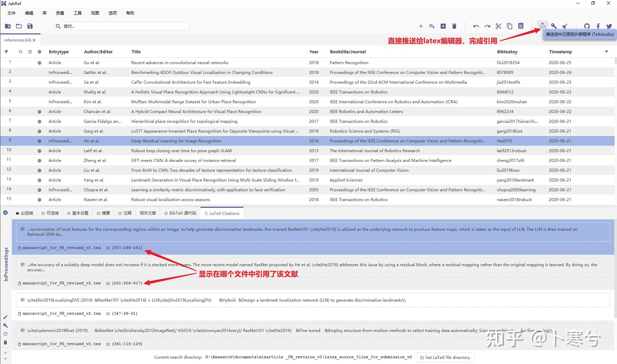Image resolution: width=617 pixels, height=364 pixels.
Task: Sort the table by the Year column header
Action: (314, 52)
